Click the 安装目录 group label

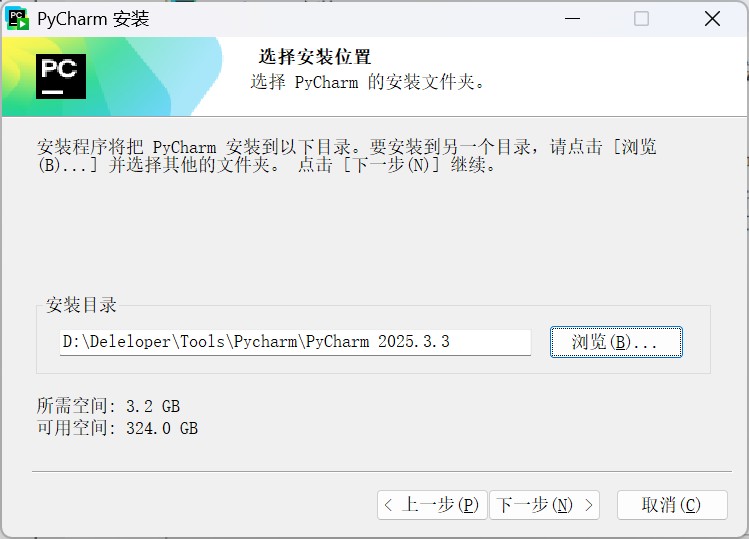coord(81,305)
